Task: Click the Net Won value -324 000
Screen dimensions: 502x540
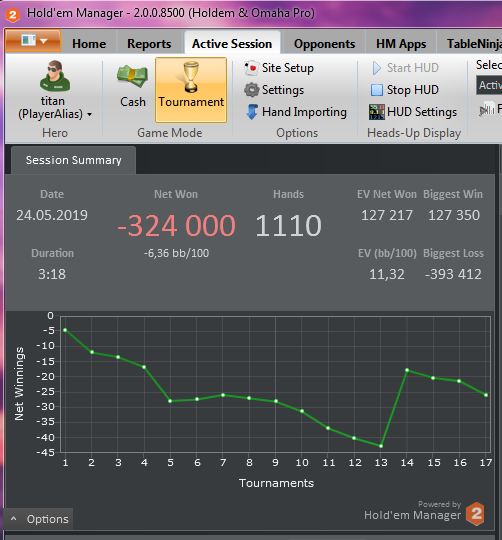Action: [x=176, y=226]
